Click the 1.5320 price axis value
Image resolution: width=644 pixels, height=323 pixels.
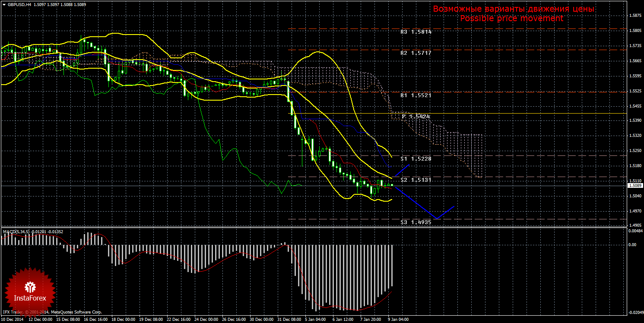pos(635,136)
